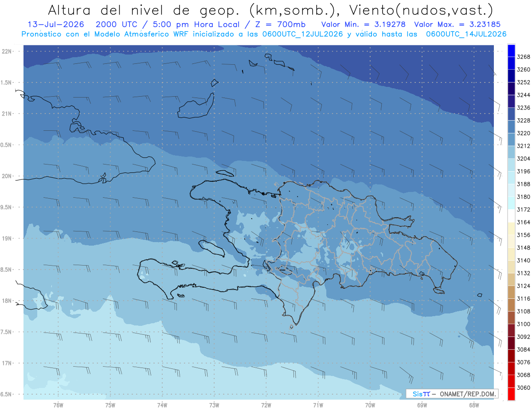Click the legend value '3236'
This screenshot has width=532, height=411.
(x=524, y=108)
